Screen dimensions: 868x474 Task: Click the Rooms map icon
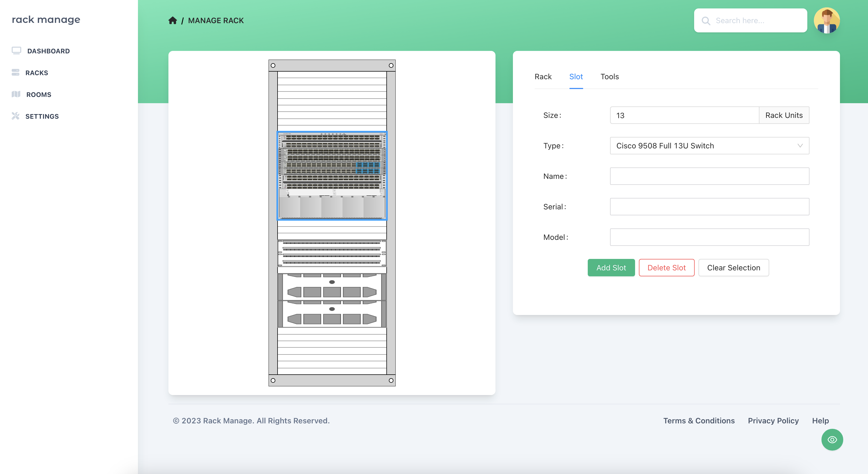pos(16,94)
